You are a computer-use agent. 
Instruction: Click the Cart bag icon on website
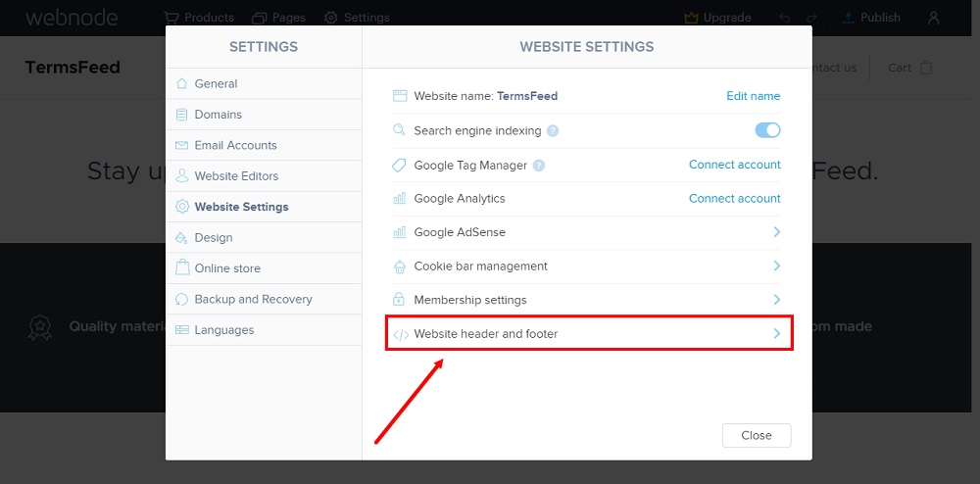pyautogui.click(x=926, y=68)
